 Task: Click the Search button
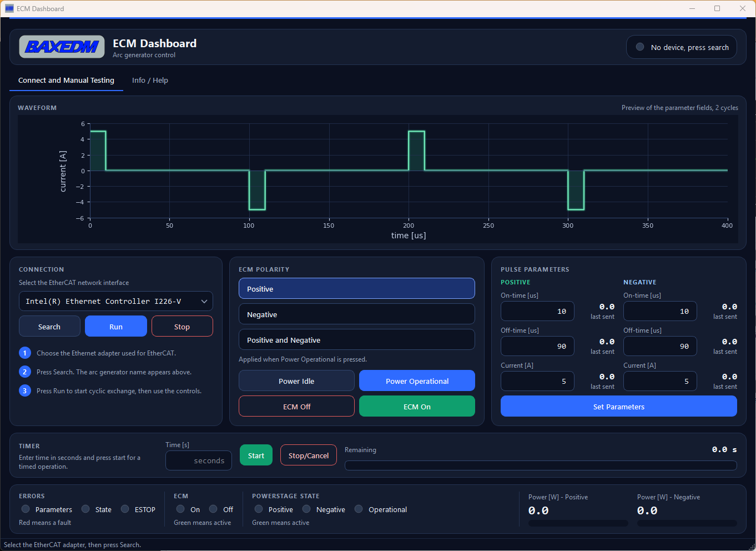[49, 327]
